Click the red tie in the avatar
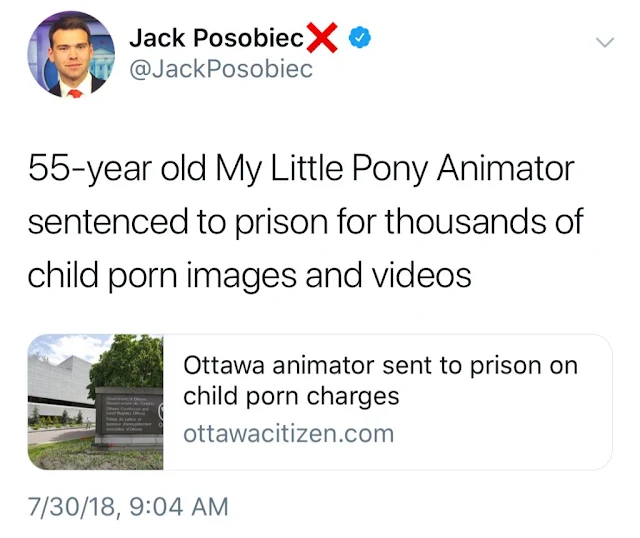Viewport: 640px width, 538px height. click(75, 94)
